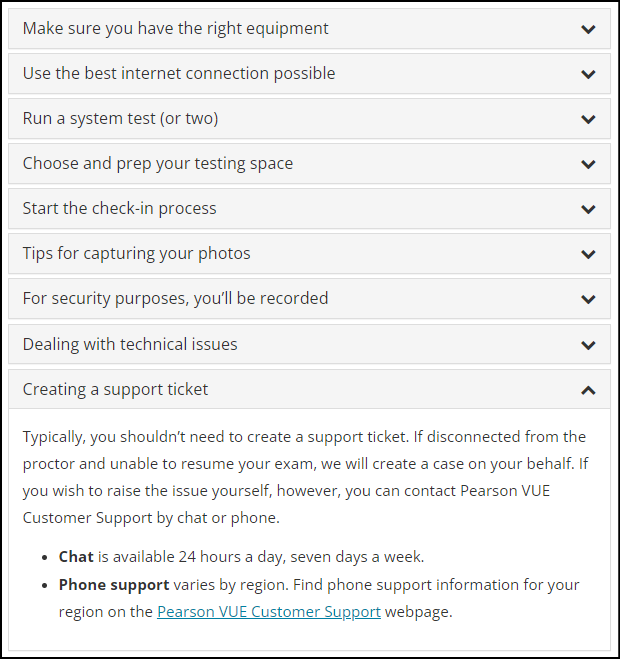Expand 'Use the best internet connection possible' heading
This screenshot has width=620, height=659.
(179, 74)
